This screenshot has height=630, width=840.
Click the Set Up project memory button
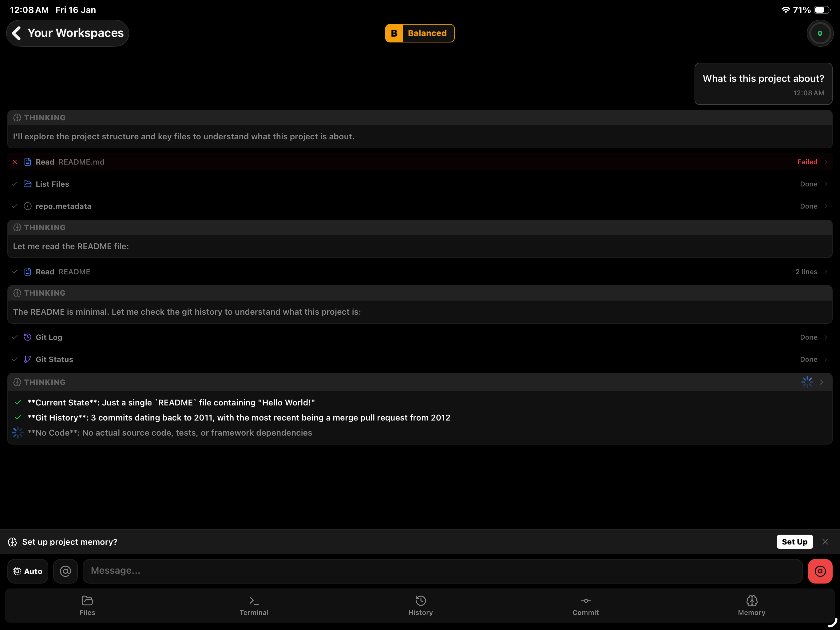coord(794,541)
